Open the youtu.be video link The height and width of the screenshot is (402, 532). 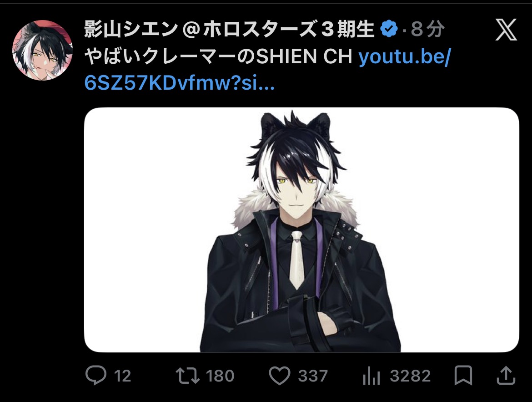[404, 56]
